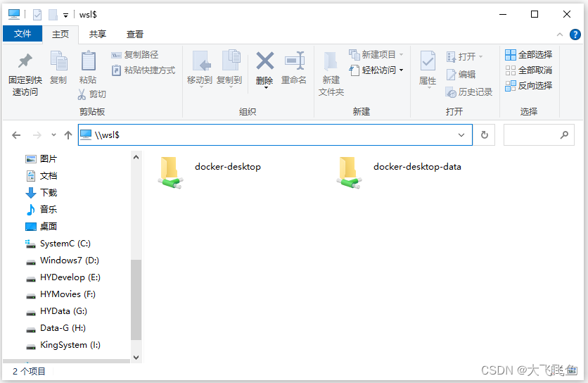Switch to the Home (主页) tab
588x383 pixels.
pyautogui.click(x=60, y=34)
